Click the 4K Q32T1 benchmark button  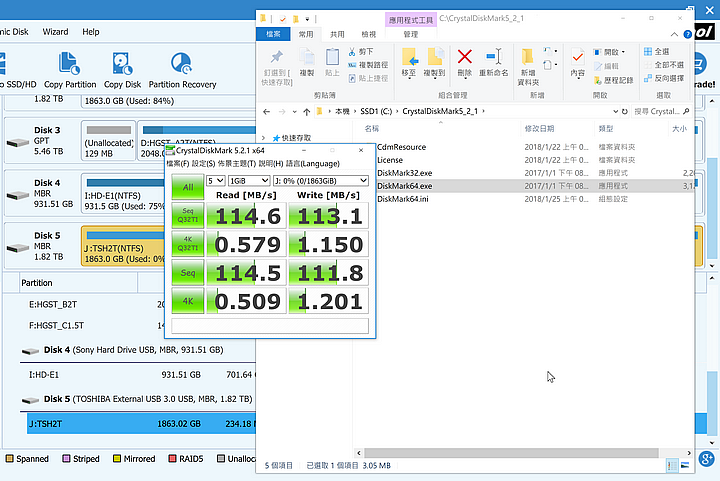tap(188, 244)
